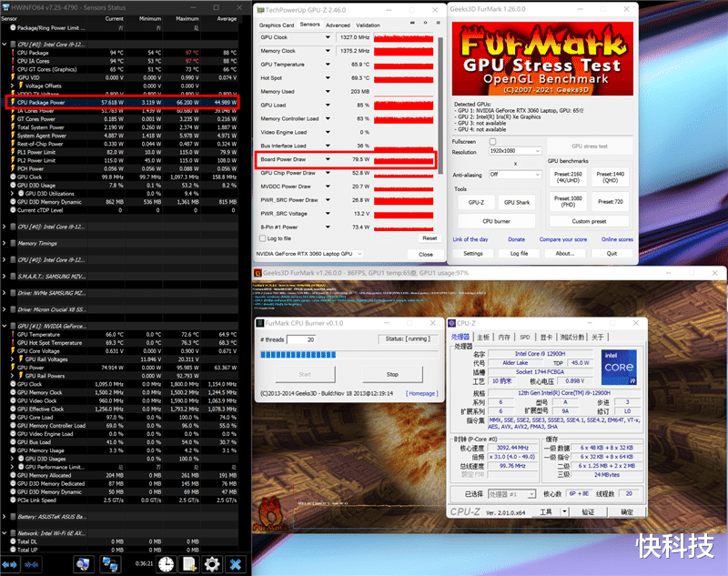This screenshot has width=728, height=576.
Task: Open 内存 tab in CPU-Z
Action: coord(504,338)
